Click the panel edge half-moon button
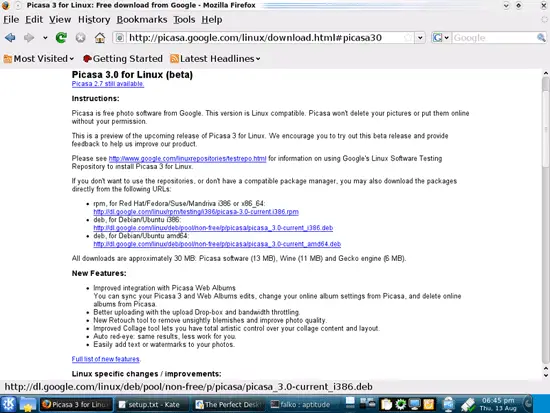This screenshot has width=550, height=413. coord(528,404)
